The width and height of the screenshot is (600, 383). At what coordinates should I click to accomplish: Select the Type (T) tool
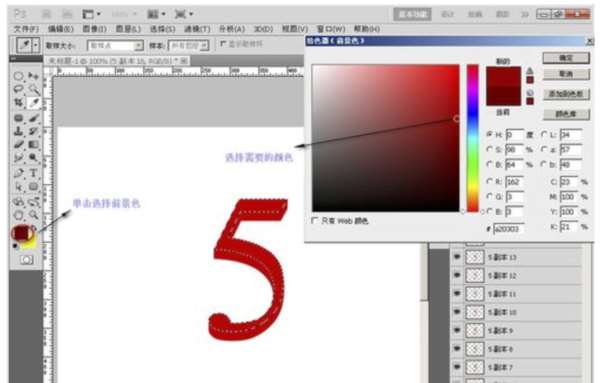(x=34, y=173)
